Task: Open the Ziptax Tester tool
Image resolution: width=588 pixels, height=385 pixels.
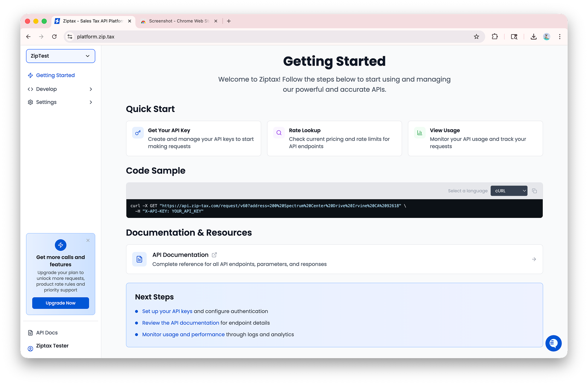Action: click(52, 345)
